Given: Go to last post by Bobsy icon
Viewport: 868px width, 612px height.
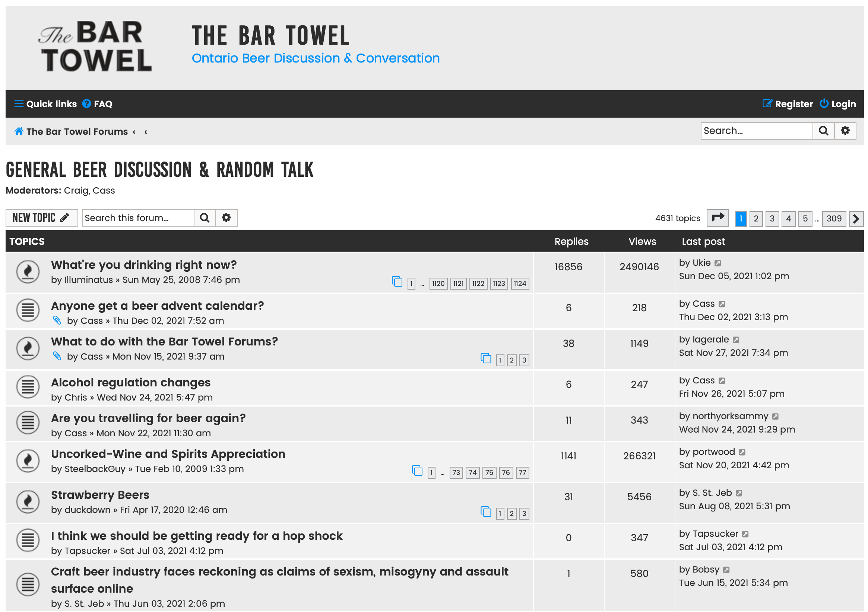Looking at the screenshot, I should [x=726, y=570].
